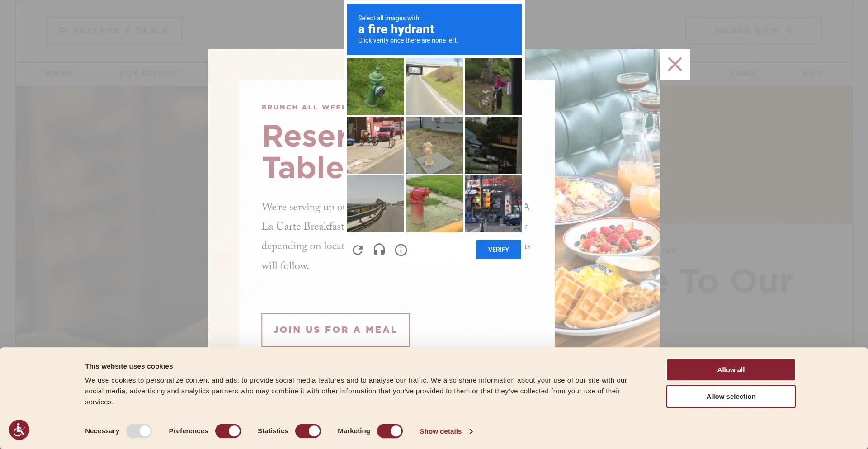Screen dimensions: 868x449
Task: Toggle the Statistics cookie switch
Action: click(x=308, y=431)
